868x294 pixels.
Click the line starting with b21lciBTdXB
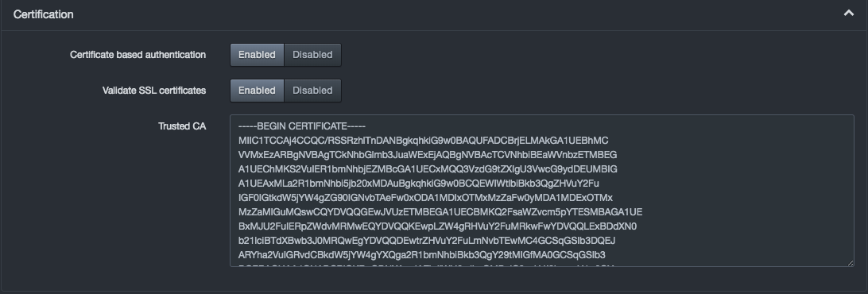coord(427,241)
